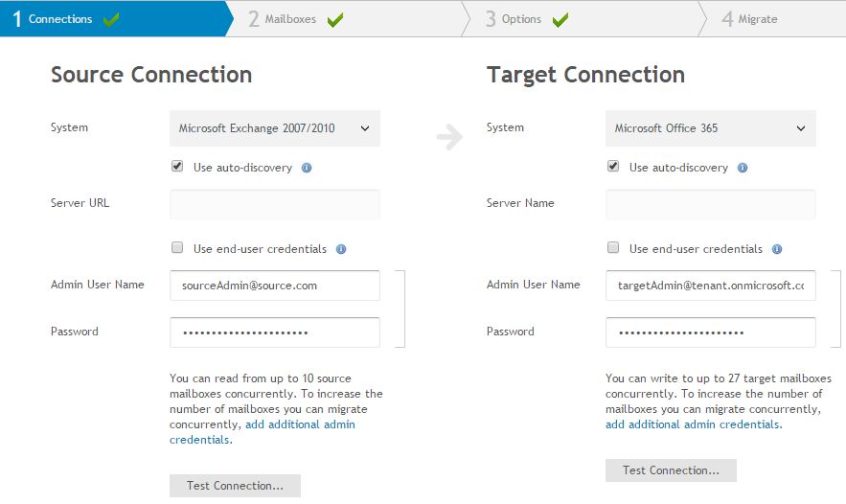
Task: Click info icon beside target auto-discovery
Action: [x=743, y=168]
